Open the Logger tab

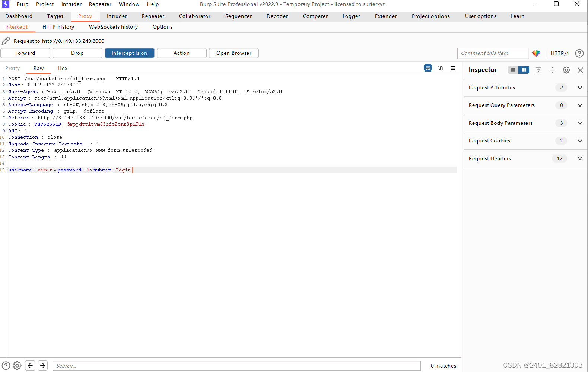pos(352,16)
